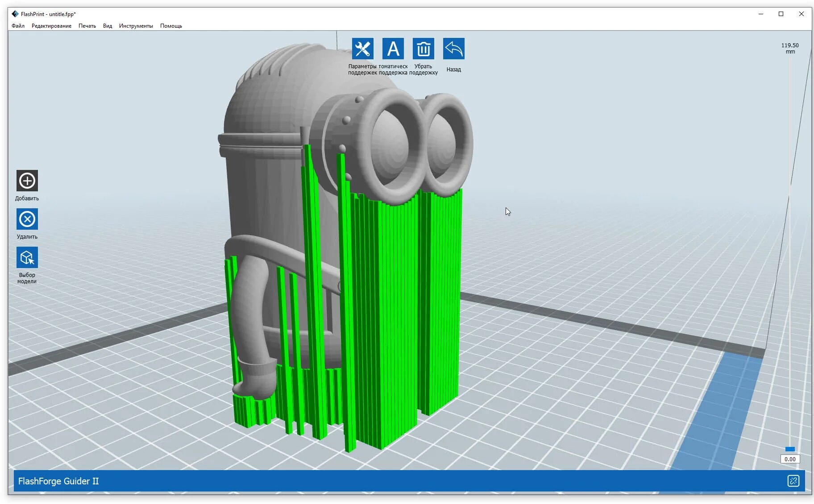The image size is (814, 504).
Task: Close the FlashPrint window
Action: click(802, 14)
